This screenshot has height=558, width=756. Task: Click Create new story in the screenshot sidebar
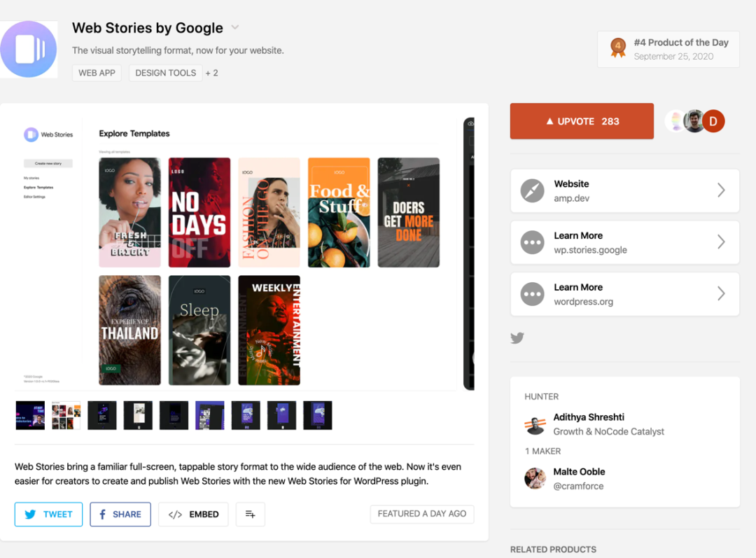coord(48,164)
